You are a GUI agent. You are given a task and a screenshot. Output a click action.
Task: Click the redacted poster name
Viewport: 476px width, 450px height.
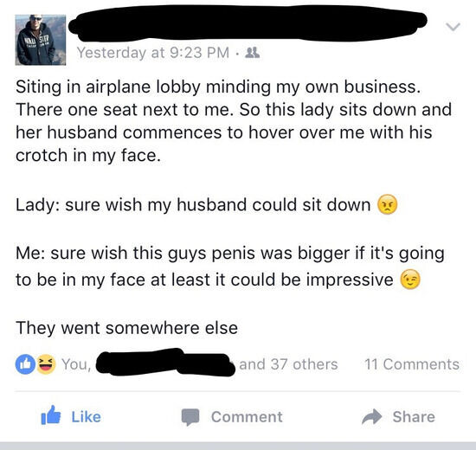coord(248,23)
